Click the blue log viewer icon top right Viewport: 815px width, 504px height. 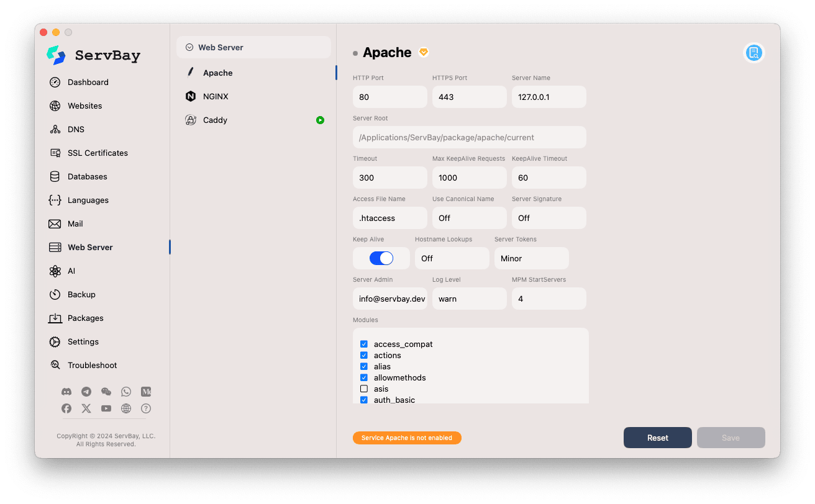754,53
